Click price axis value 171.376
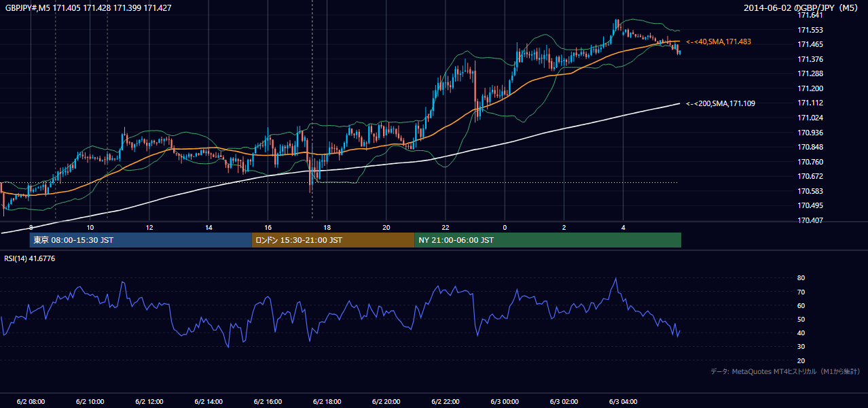The image size is (868, 408). coord(810,59)
